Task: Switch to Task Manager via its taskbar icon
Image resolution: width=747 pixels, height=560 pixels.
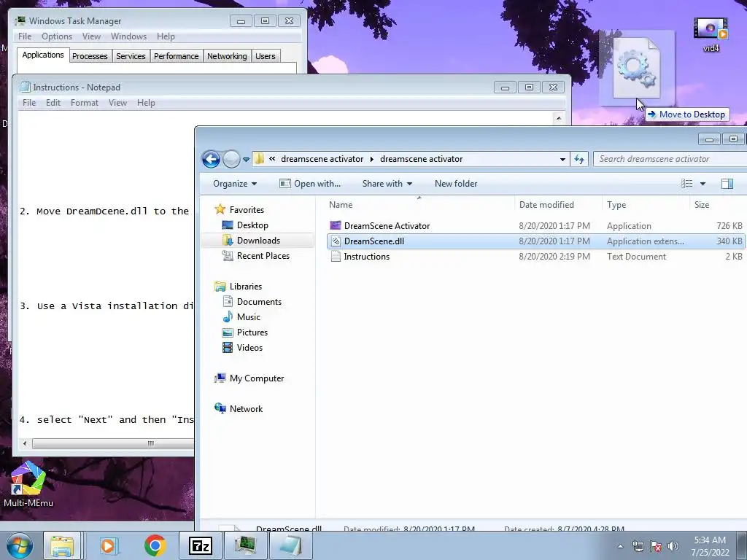Action: (246, 545)
